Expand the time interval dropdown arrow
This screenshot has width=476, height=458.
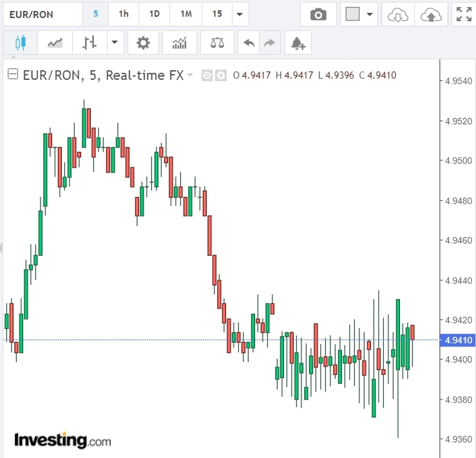click(240, 14)
